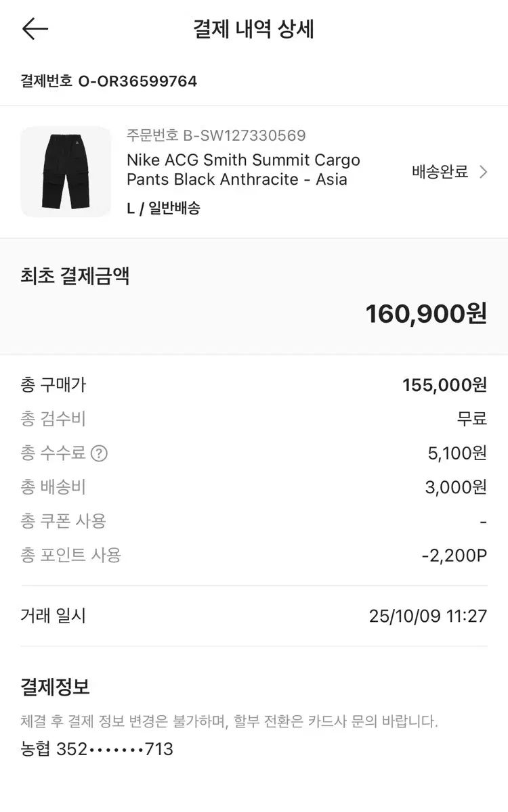The image size is (508, 812).
Task: Click the 최초 결제금액 heading
Action: coord(75,276)
